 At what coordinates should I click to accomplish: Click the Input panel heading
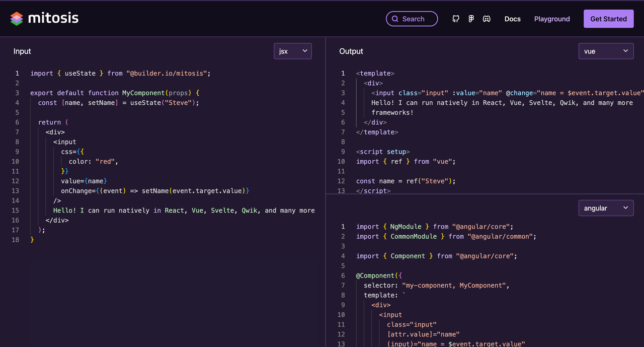pyautogui.click(x=22, y=51)
